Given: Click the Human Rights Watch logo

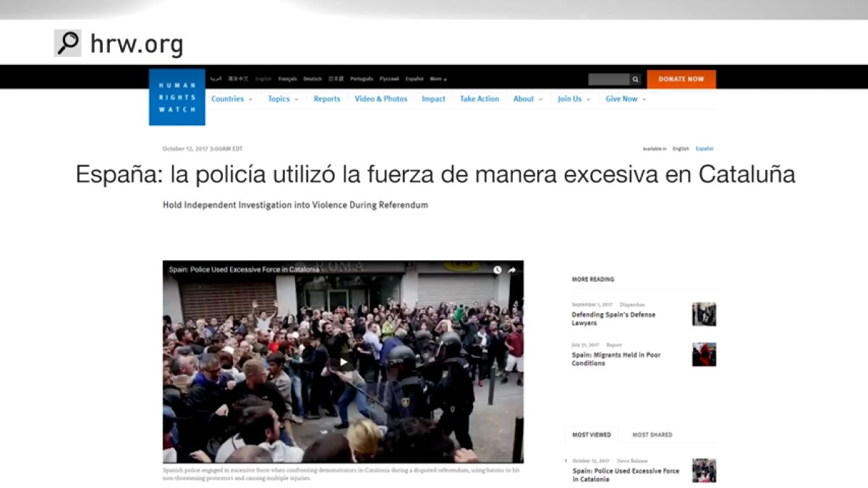Looking at the screenshot, I should coord(177,97).
